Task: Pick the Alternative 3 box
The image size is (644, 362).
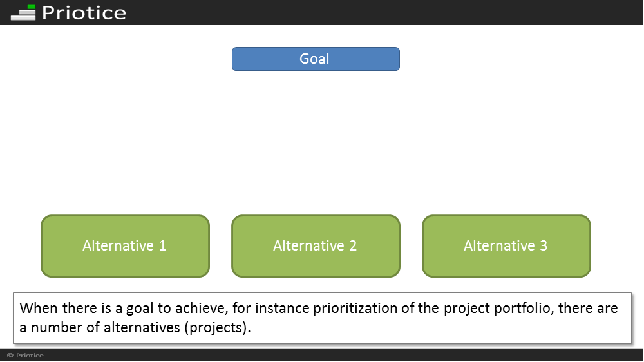Action: 506,245
